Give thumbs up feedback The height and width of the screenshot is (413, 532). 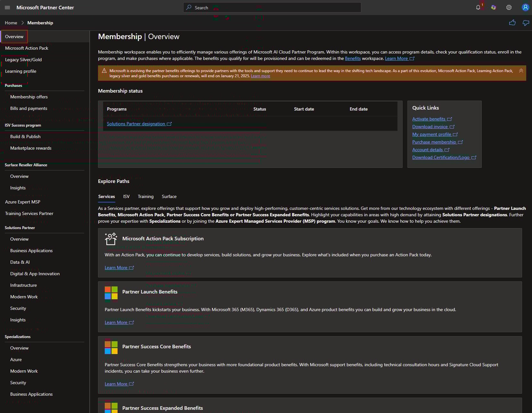(512, 23)
